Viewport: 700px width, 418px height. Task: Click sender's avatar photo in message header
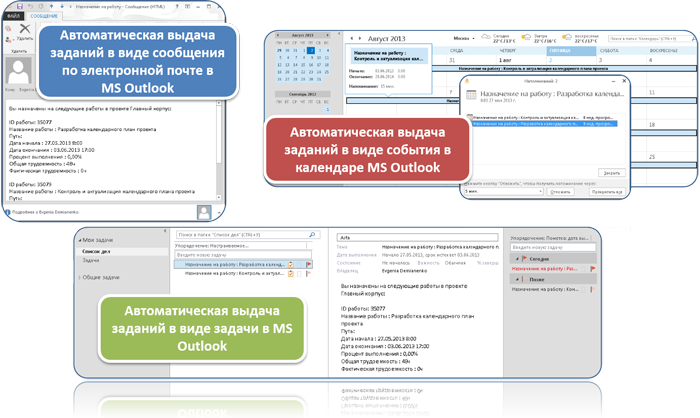click(x=19, y=71)
